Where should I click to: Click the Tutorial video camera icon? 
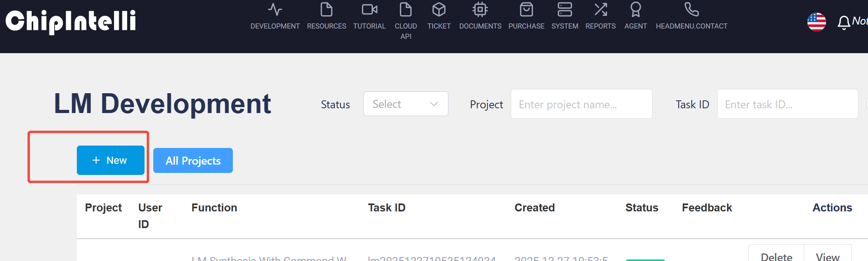pyautogui.click(x=369, y=10)
